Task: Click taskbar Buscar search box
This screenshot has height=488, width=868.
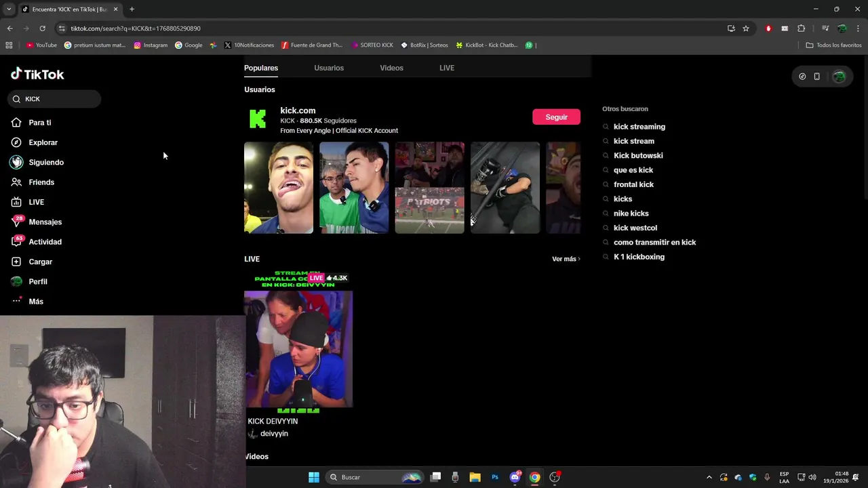Action: (374, 477)
